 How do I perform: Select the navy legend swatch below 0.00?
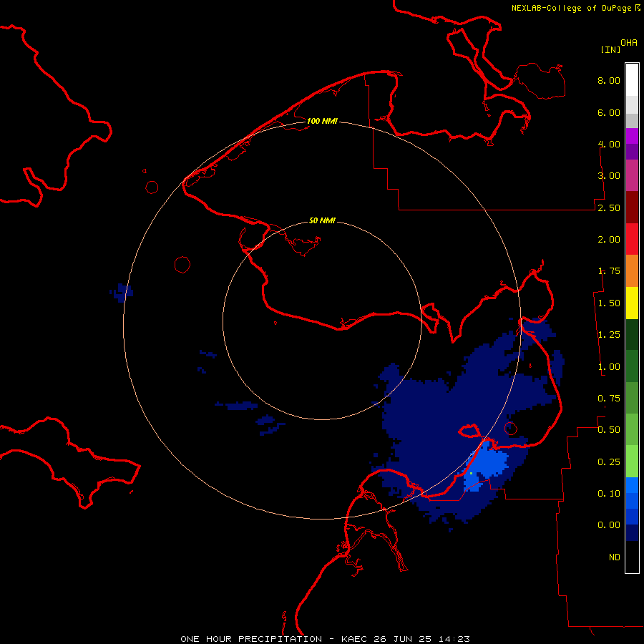[x=632, y=533]
